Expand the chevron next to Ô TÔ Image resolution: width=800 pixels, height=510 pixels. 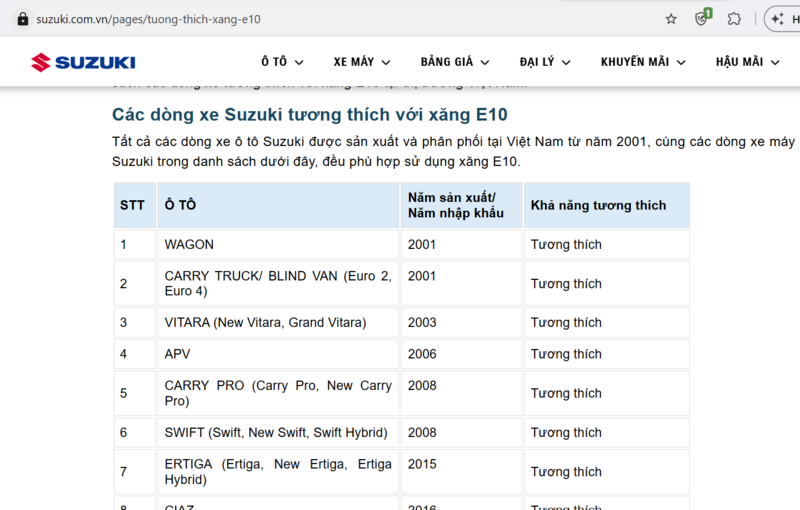click(x=299, y=63)
